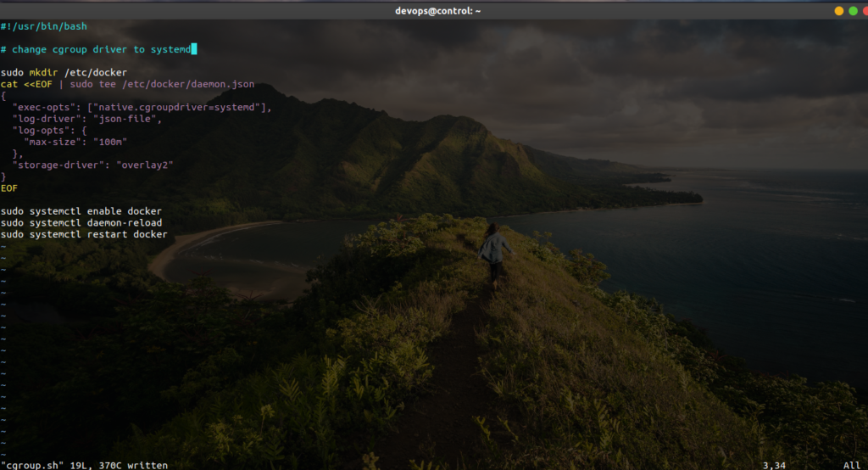Viewport: 868px width, 470px height.
Task: Click 'sudo systemctl enable docker' line
Action: point(81,211)
